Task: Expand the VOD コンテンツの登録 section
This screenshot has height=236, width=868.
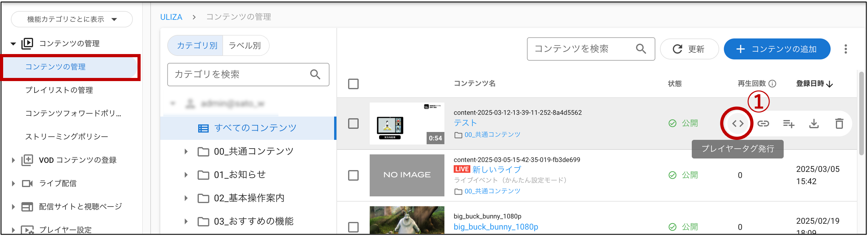Action: 13,160
